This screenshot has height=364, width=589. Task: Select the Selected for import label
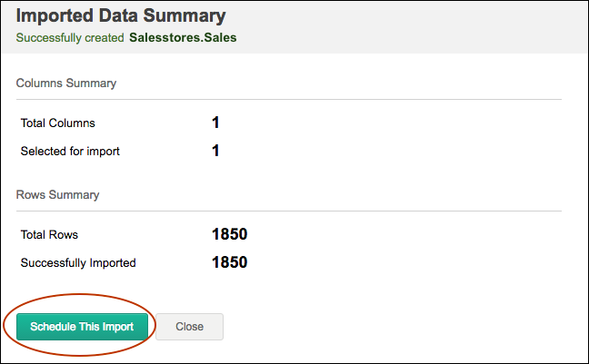click(x=70, y=151)
